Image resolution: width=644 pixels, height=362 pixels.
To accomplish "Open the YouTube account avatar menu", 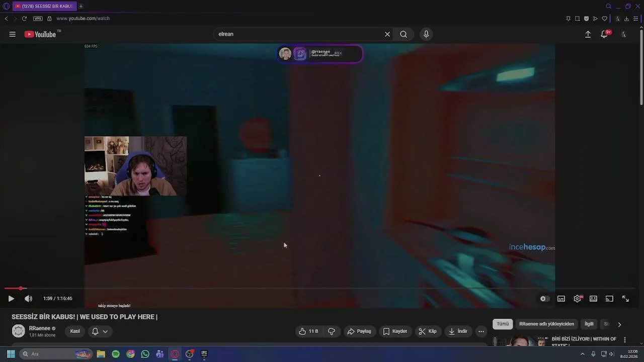I will 623,34.
